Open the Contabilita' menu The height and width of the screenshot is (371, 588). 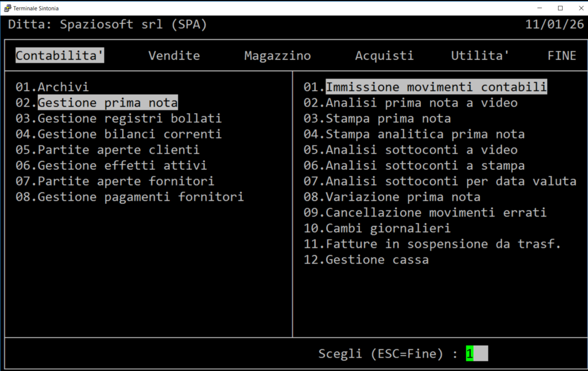(x=60, y=56)
